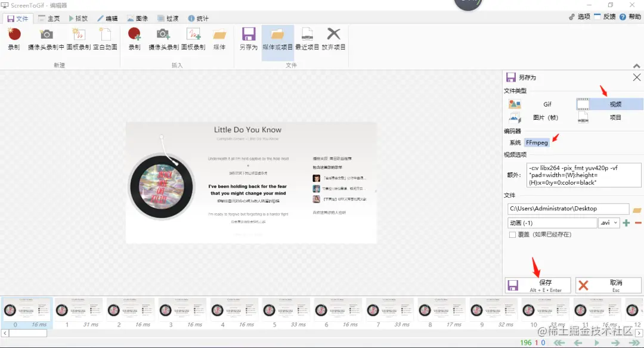Jump to last frame
Viewport: 644px width, 348px height.
pos(634,343)
